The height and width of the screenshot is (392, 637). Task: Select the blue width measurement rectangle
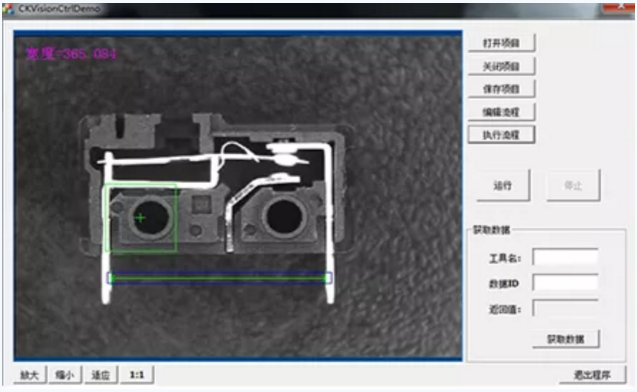pos(219,278)
